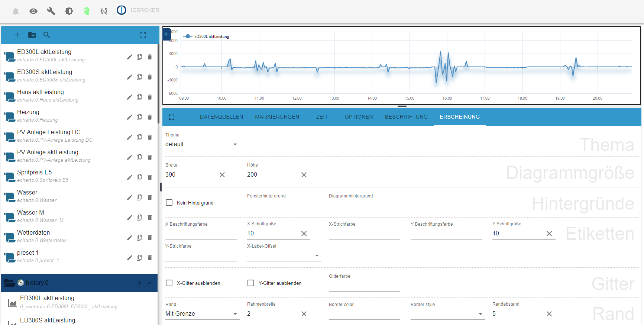The image size is (644, 325).
Task: Delete the preset 1 entry
Action: (x=150, y=258)
